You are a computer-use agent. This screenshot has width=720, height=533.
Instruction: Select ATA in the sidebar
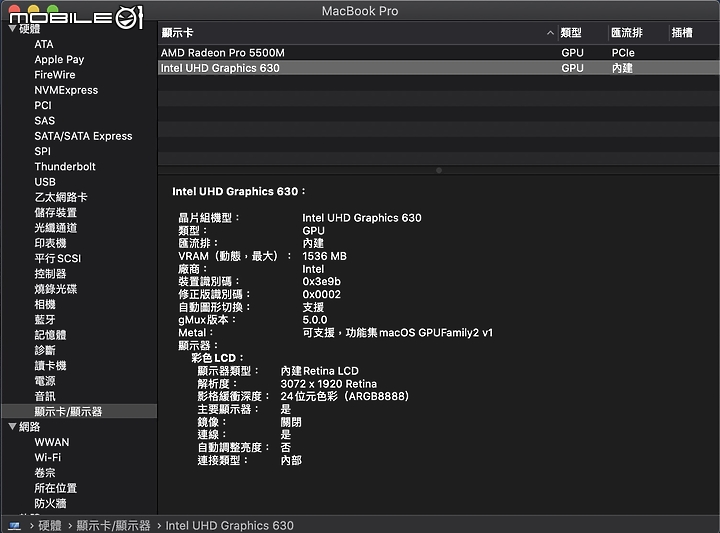click(44, 44)
